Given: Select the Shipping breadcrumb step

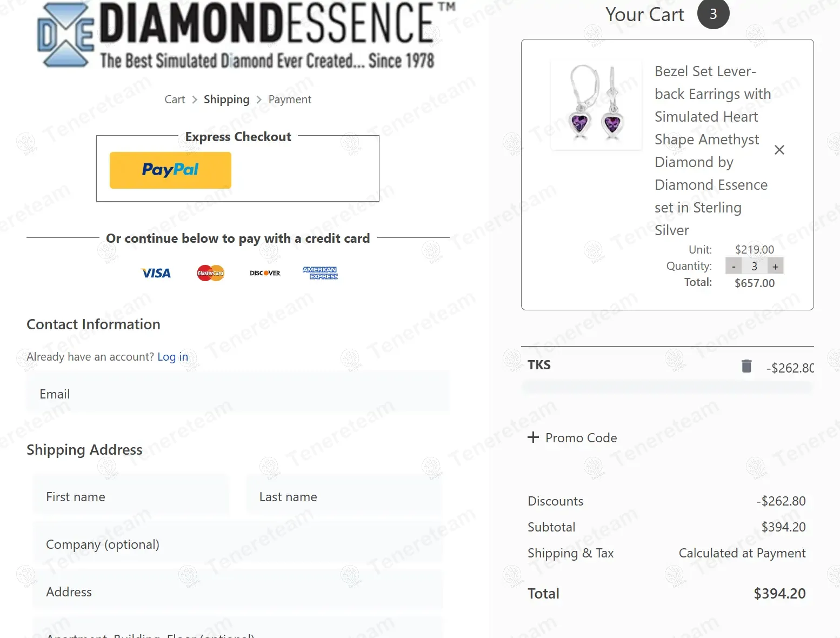Looking at the screenshot, I should pos(226,99).
